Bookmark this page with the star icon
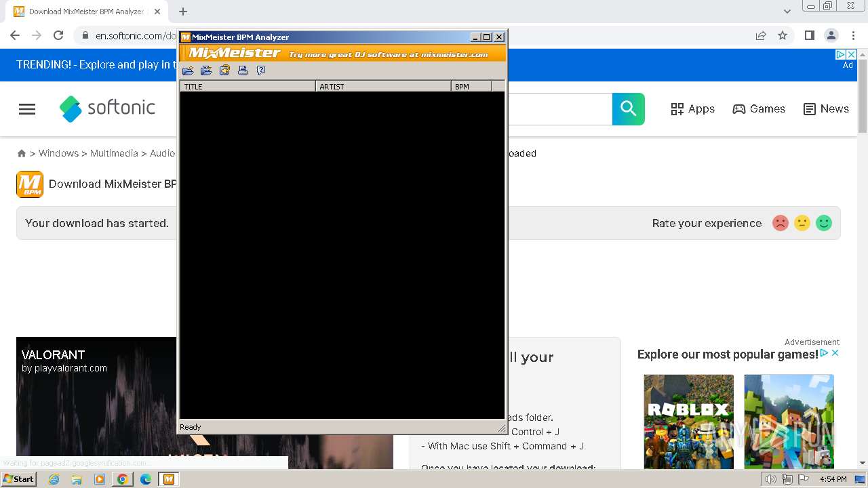868x488 pixels. point(783,36)
